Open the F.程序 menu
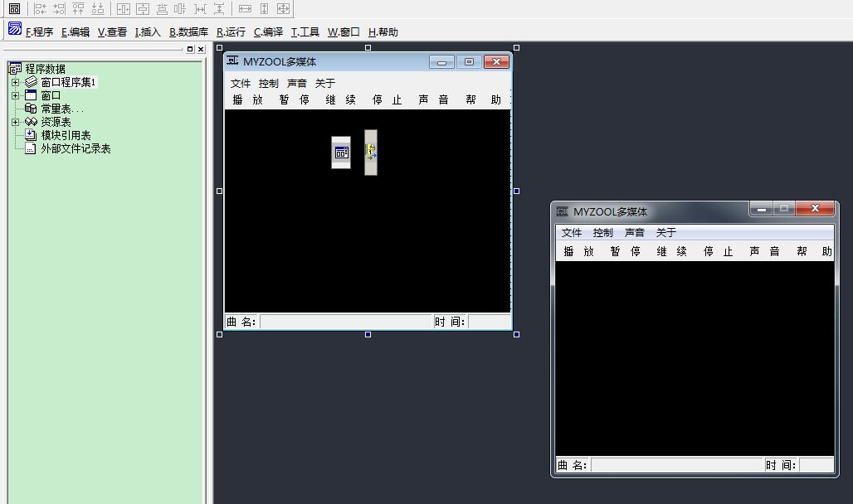The image size is (853, 504). coord(38,32)
